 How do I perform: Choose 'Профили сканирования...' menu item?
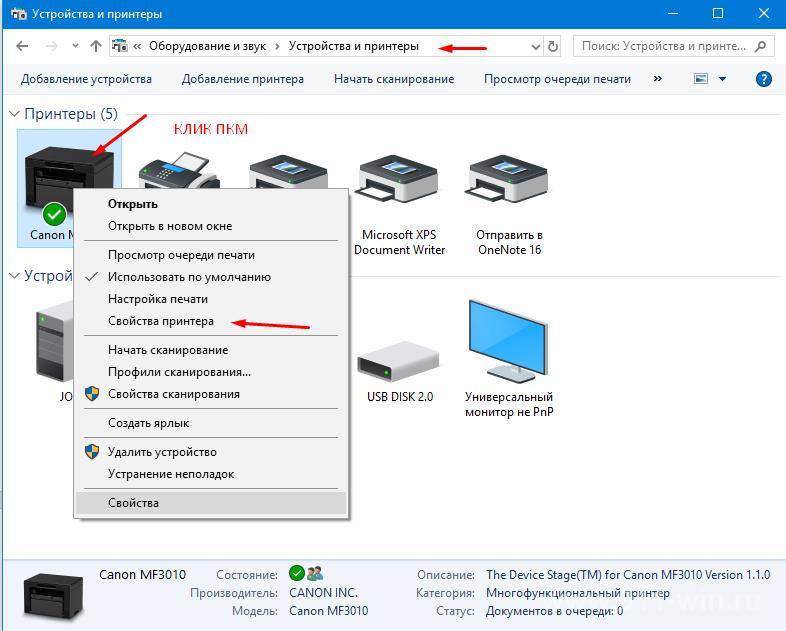211,372
